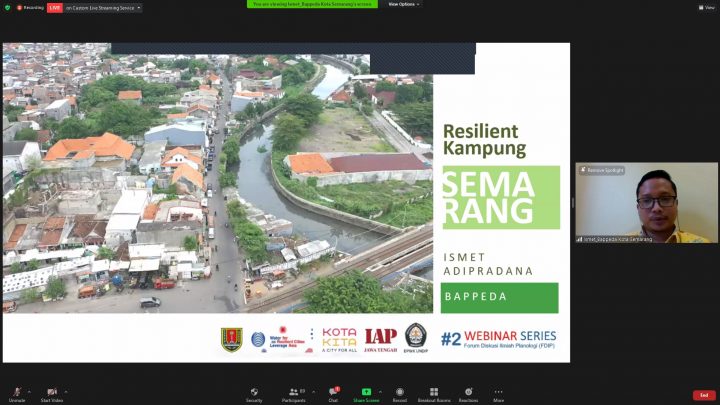This screenshot has width=720, height=405.
Task: Click the green encryption shield icon
Action: (7, 7)
